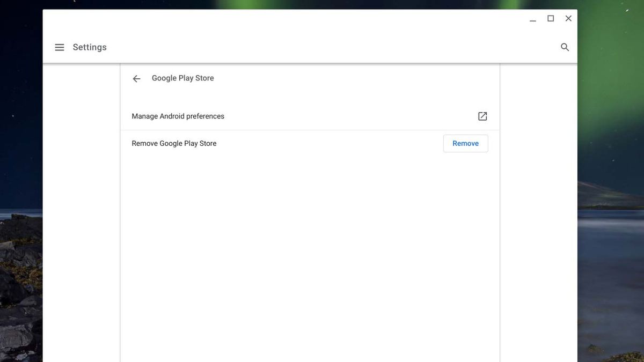
Task: Click the hamburger icon next to Settings
Action: tap(60, 47)
